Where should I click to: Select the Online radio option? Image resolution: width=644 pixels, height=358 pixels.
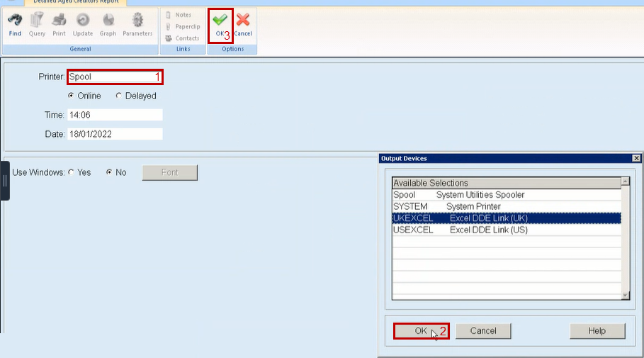coord(71,96)
